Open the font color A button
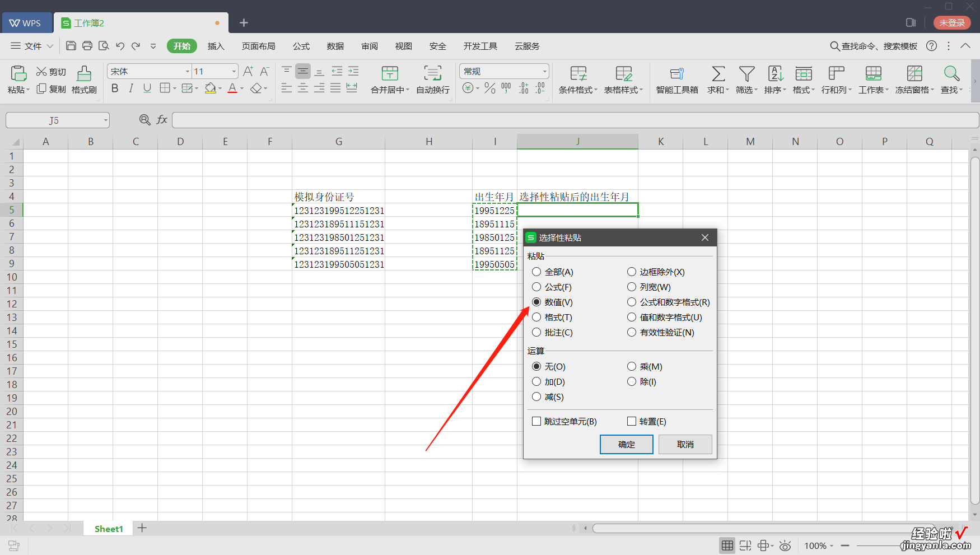Image resolution: width=980 pixels, height=555 pixels. pos(232,88)
